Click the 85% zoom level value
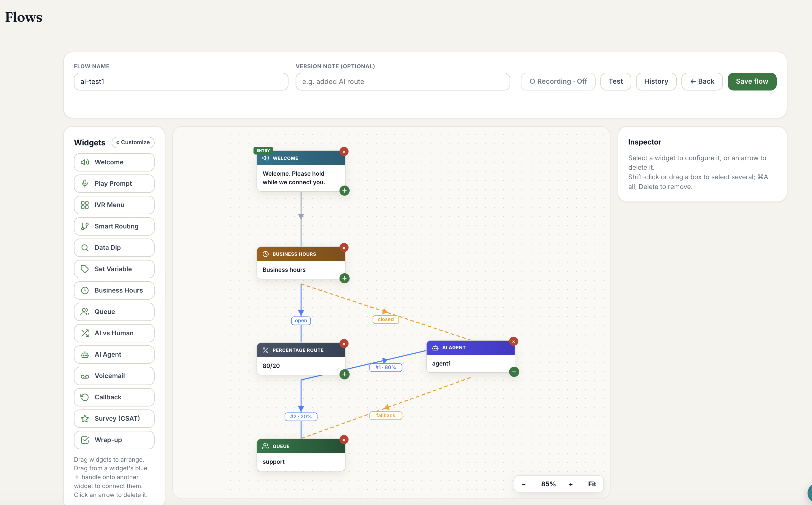The height and width of the screenshot is (505, 812). click(x=548, y=484)
